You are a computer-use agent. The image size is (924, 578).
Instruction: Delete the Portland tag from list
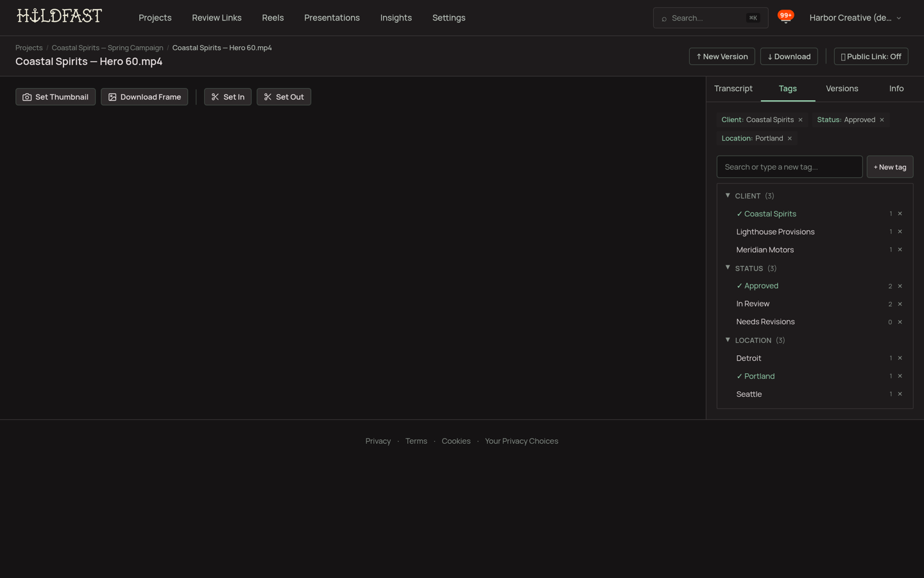900,376
